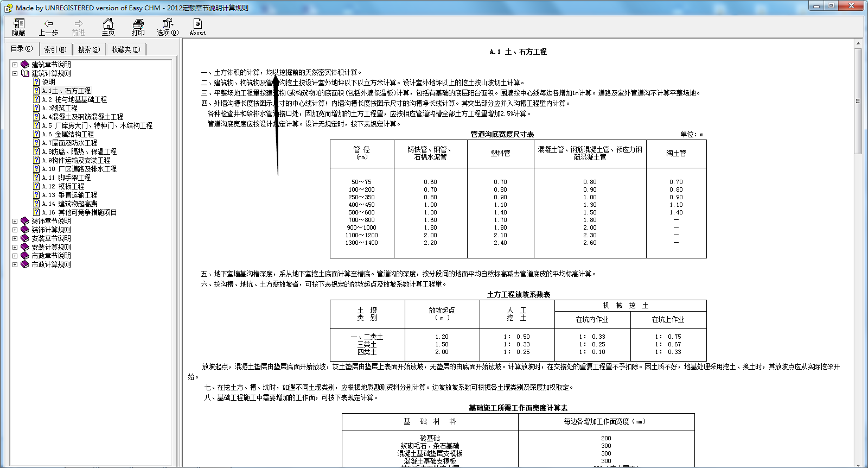Viewport: 868px width, 468px height.
Task: Click the 打印 (Print) toolbar icon
Action: tap(138, 27)
